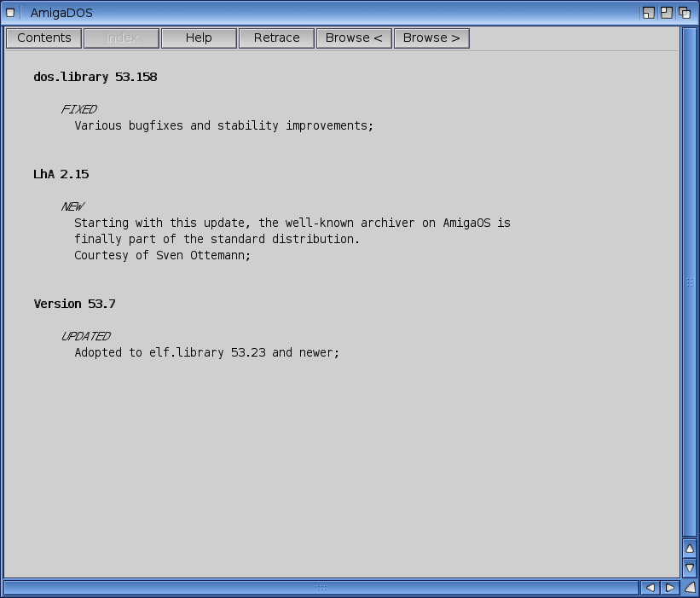Go to previous node with Browse <
The height and width of the screenshot is (598, 700).
(x=354, y=38)
